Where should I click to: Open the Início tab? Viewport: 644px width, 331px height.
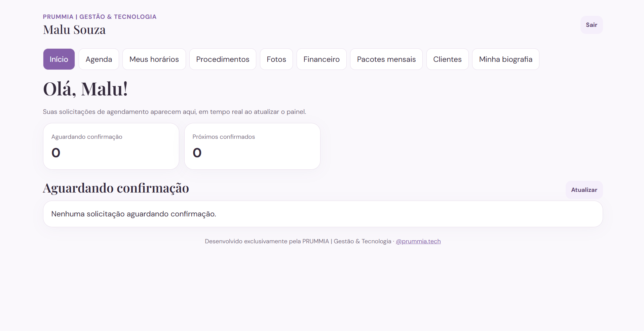click(59, 59)
